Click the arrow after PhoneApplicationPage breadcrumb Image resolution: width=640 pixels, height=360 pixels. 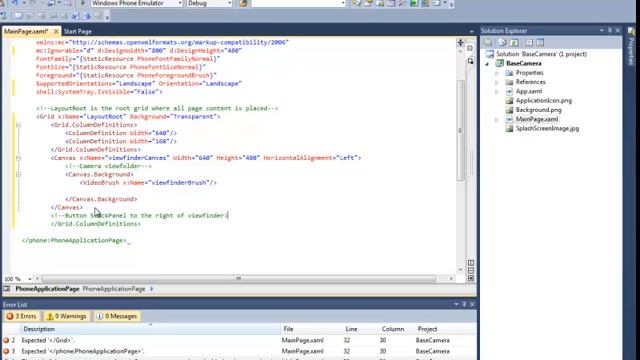tap(151, 289)
